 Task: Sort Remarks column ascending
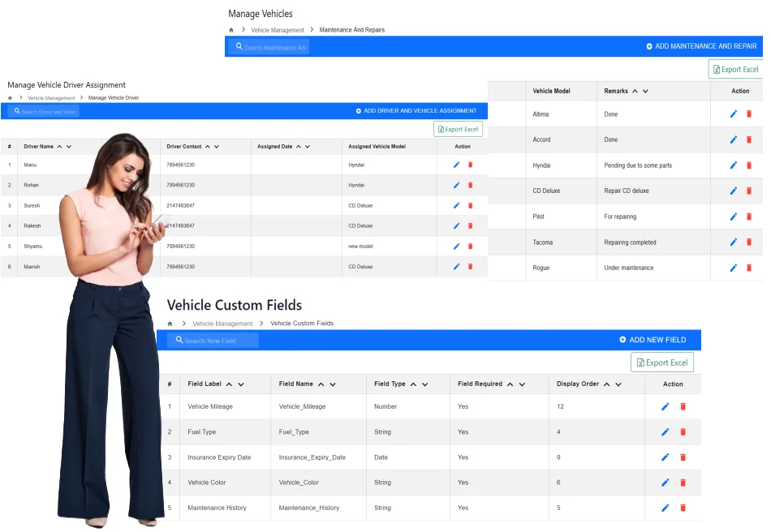tap(635, 92)
